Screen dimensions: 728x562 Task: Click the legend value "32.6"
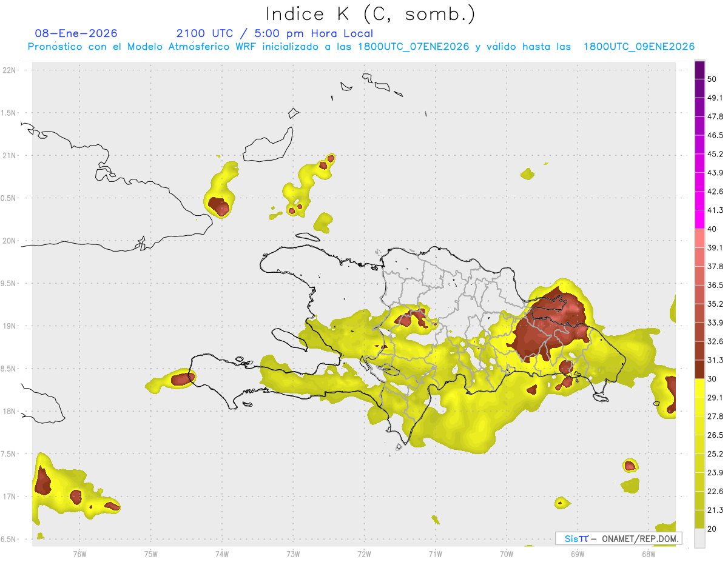point(715,341)
